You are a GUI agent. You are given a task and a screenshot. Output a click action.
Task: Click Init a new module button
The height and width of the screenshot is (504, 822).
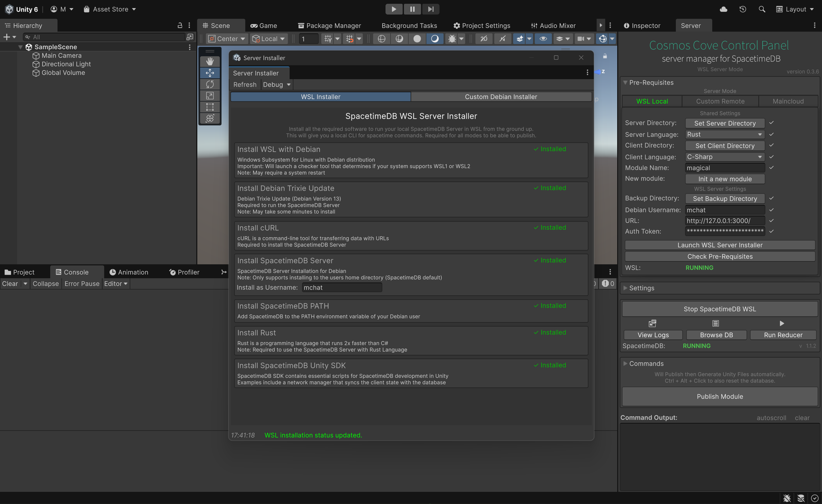[x=725, y=179]
